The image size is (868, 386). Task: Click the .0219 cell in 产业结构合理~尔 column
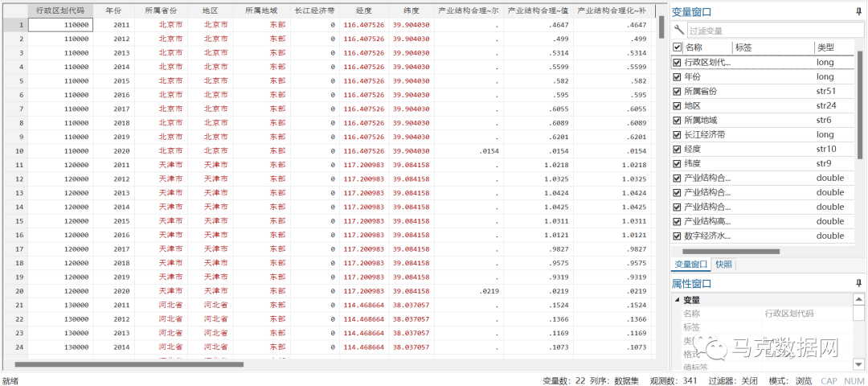pyautogui.click(x=469, y=291)
